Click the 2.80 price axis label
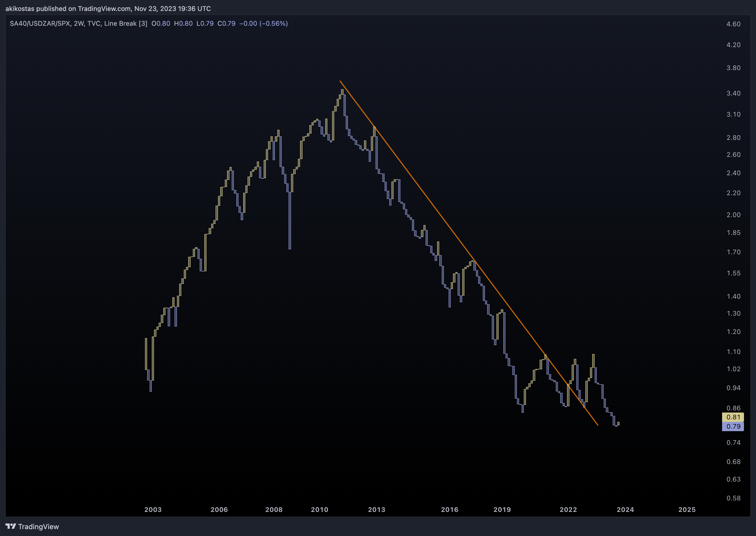This screenshot has width=756, height=536. click(x=734, y=138)
